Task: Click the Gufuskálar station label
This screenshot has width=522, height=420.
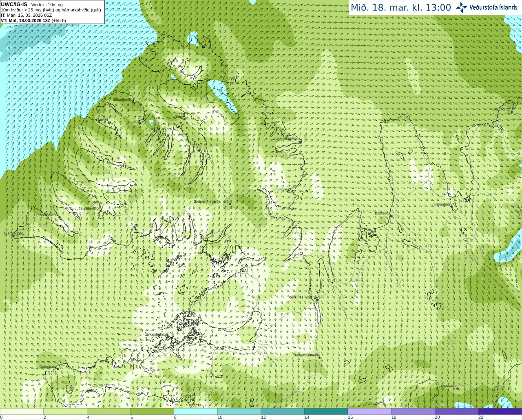Action: (47, 367)
